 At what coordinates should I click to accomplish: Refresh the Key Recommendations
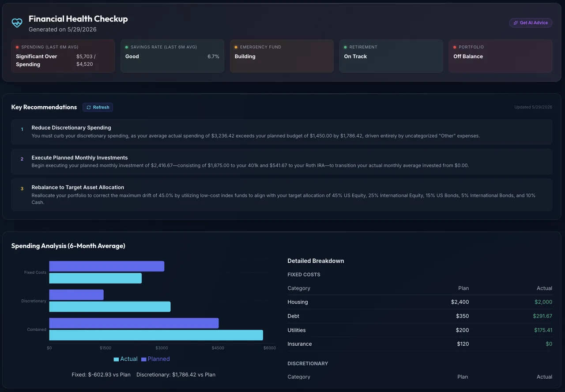tap(98, 107)
